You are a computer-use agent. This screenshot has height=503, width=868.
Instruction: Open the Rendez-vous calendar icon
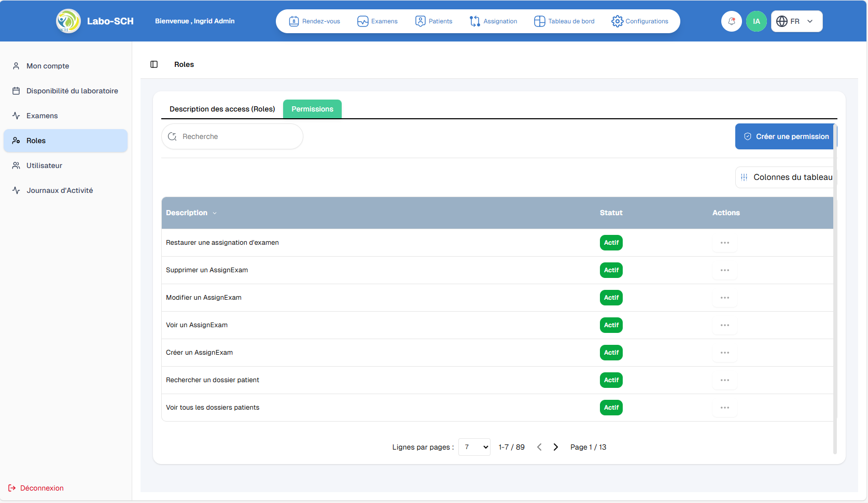coord(294,21)
